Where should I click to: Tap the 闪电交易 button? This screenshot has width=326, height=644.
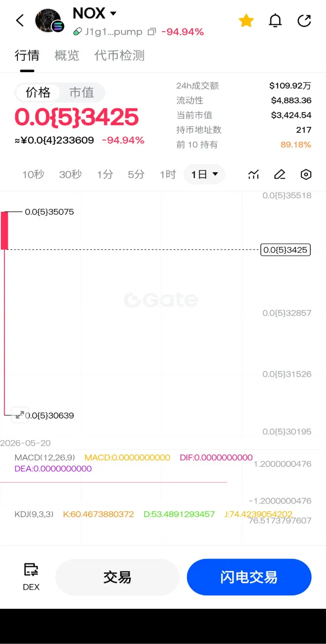[x=249, y=577]
